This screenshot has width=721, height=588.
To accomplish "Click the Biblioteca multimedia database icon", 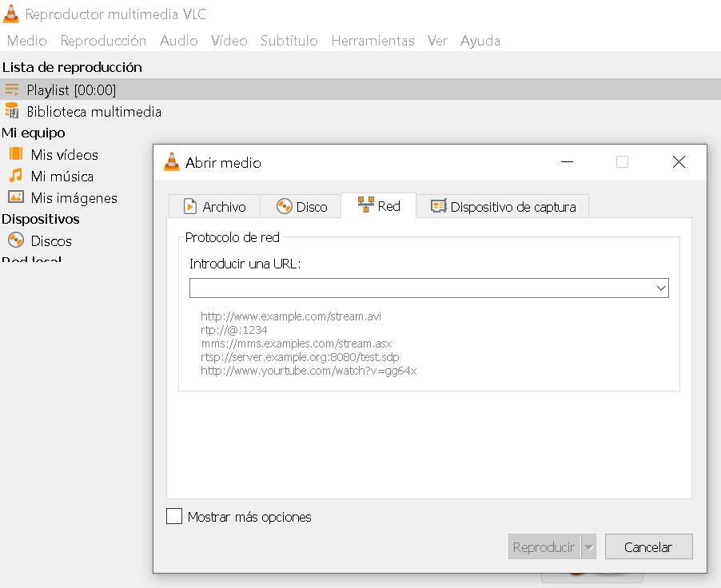I will click(12, 111).
